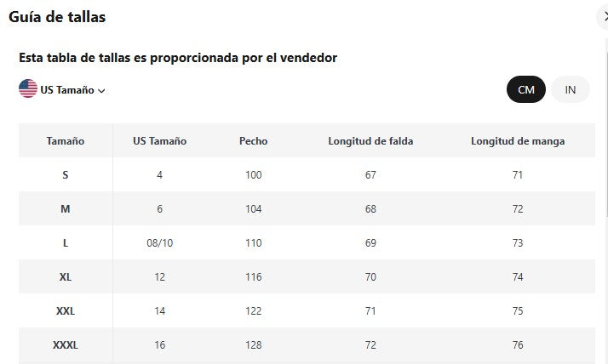Screen dimensions: 608x364
Task: Click the Pecho column header
Action: (x=253, y=141)
